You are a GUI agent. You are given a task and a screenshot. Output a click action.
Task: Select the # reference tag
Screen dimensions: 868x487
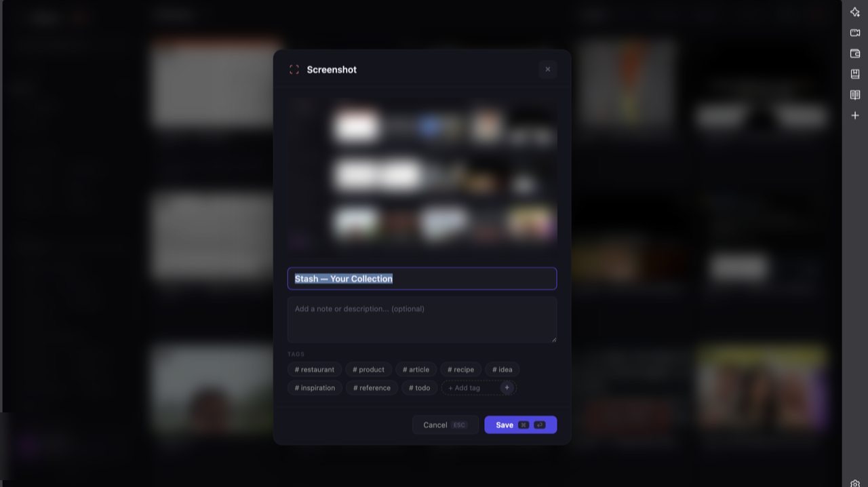click(x=372, y=388)
